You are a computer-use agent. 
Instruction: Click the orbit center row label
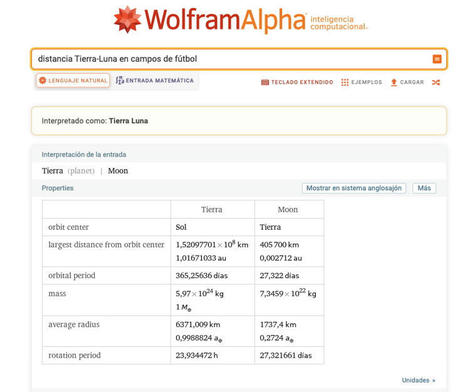(x=68, y=227)
